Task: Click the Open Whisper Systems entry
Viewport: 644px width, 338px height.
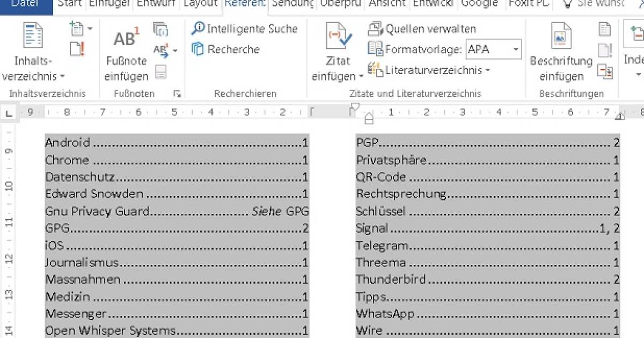Action: 110,330
